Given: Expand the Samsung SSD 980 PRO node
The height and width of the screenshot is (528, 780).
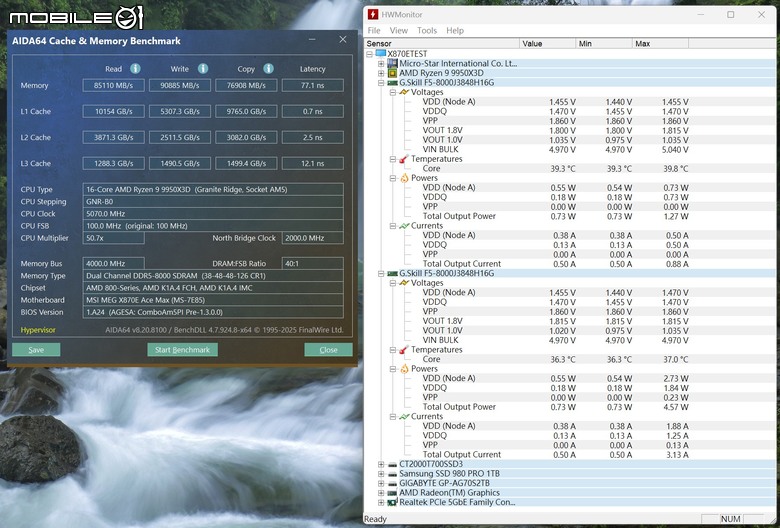Looking at the screenshot, I should [x=381, y=474].
